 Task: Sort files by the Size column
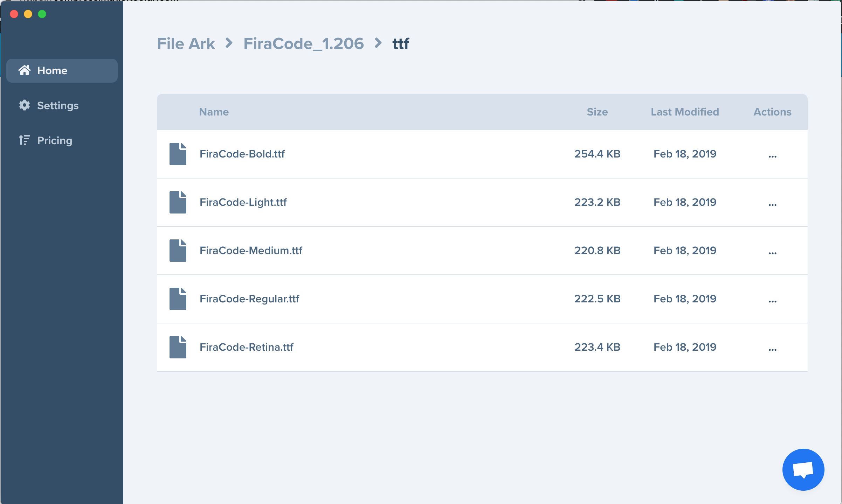(x=597, y=112)
